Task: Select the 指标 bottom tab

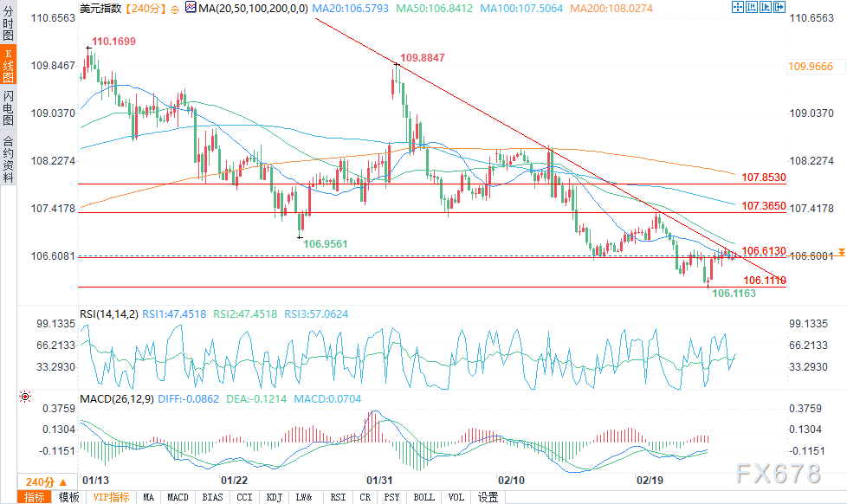Action: click(35, 497)
